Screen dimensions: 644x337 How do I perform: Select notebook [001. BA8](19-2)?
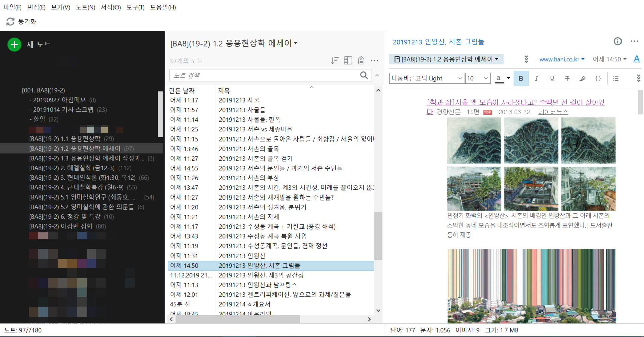pyautogui.click(x=44, y=90)
